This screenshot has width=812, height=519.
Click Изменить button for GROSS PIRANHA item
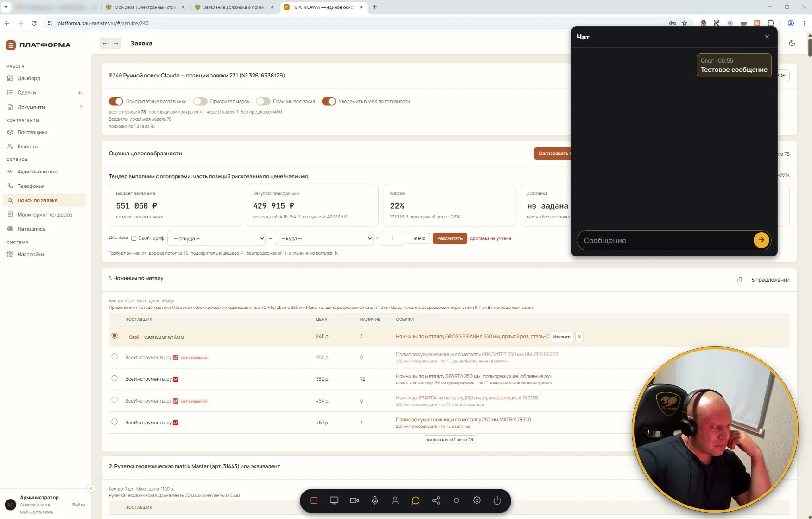click(562, 337)
